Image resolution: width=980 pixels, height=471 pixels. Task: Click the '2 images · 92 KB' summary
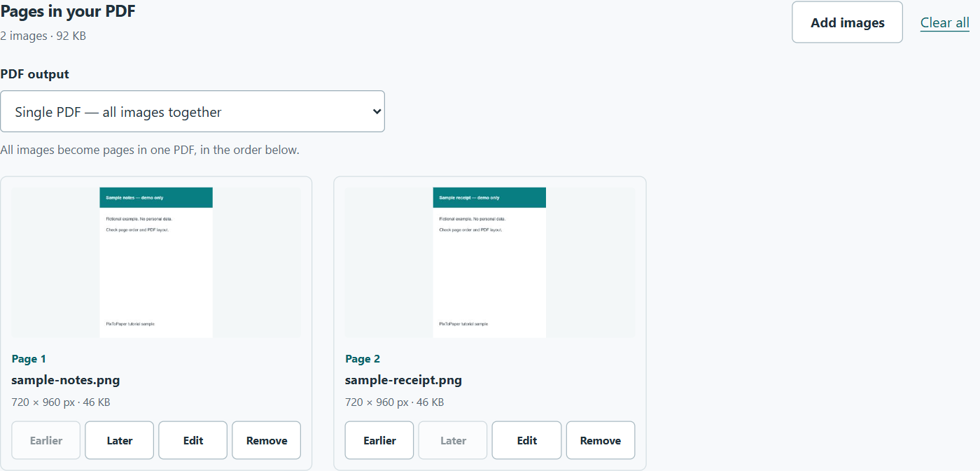click(43, 36)
